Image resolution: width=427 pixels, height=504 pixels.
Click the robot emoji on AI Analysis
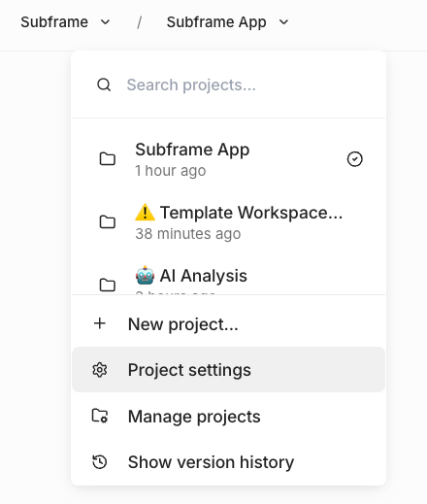click(x=145, y=276)
